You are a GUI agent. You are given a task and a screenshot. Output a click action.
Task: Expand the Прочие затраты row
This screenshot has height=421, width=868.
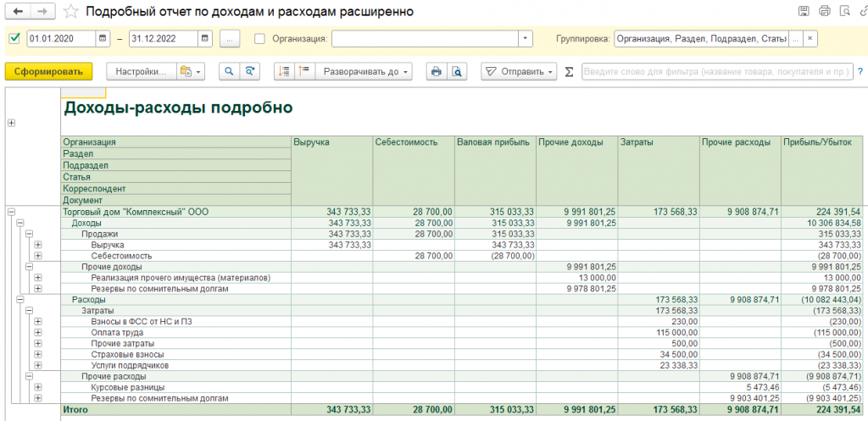[37, 343]
